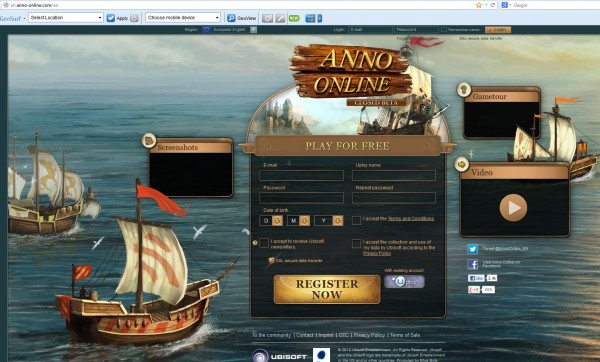Click the Twitter bird icon
This screenshot has width=600, height=362.
click(473, 249)
